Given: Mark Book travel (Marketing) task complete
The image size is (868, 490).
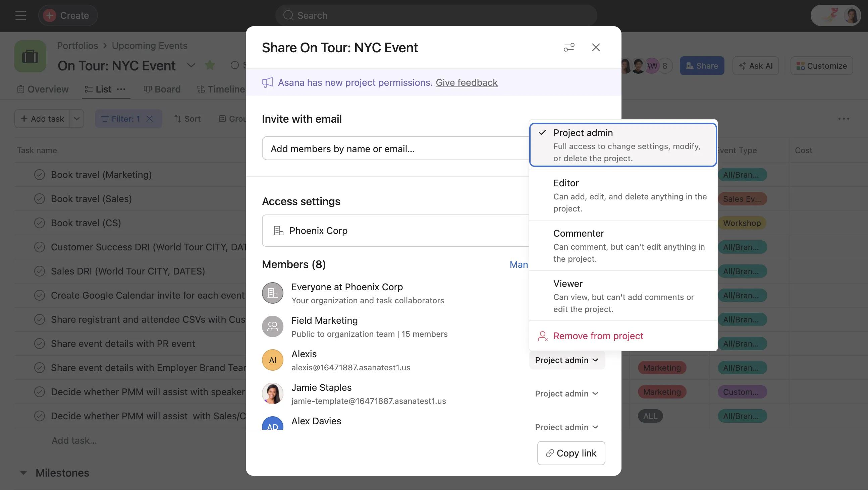Looking at the screenshot, I should point(40,174).
